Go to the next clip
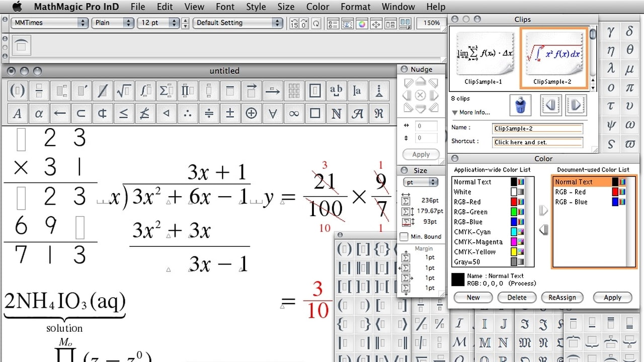Screen dimensions: 644x362 576,105
